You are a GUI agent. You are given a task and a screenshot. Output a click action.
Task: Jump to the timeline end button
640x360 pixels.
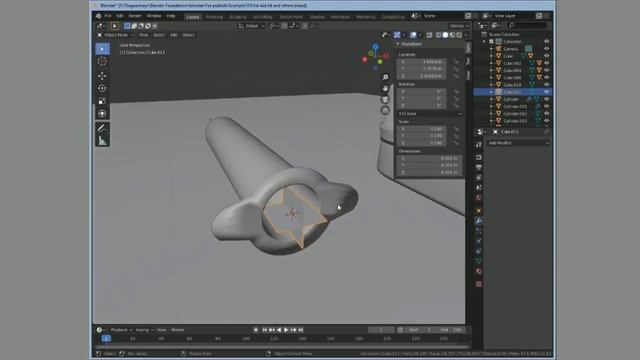pos(301,330)
